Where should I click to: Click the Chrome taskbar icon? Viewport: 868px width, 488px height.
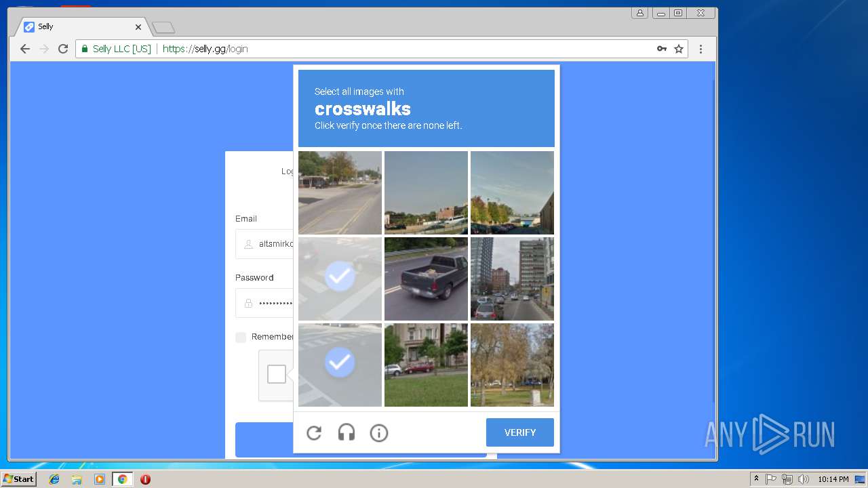coord(122,479)
